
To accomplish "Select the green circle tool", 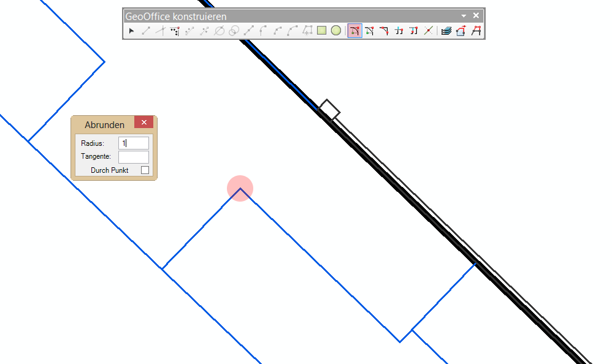I will tap(336, 31).
